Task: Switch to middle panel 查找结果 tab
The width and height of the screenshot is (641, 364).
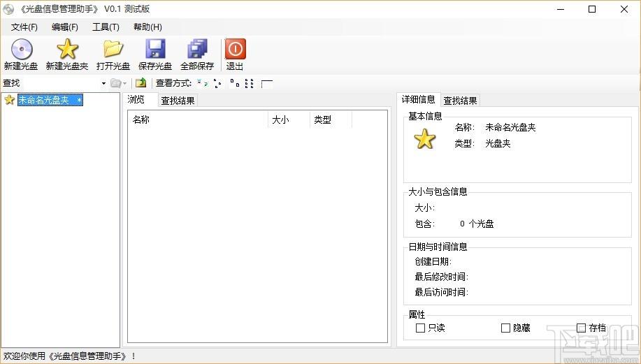Action: [178, 101]
